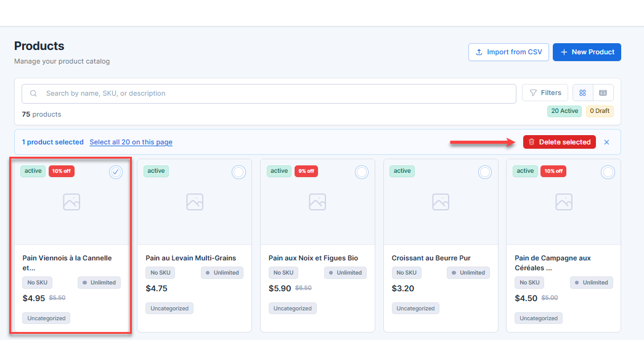Click the Products page heading
This screenshot has height=340, width=644.
[39, 46]
